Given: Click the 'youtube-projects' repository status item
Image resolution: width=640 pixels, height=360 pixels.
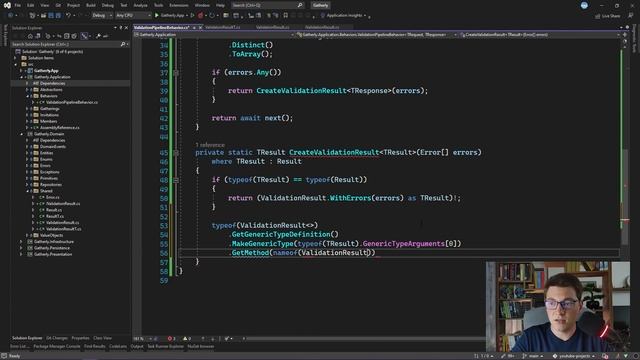Looking at the screenshot, I should pos(573,356).
